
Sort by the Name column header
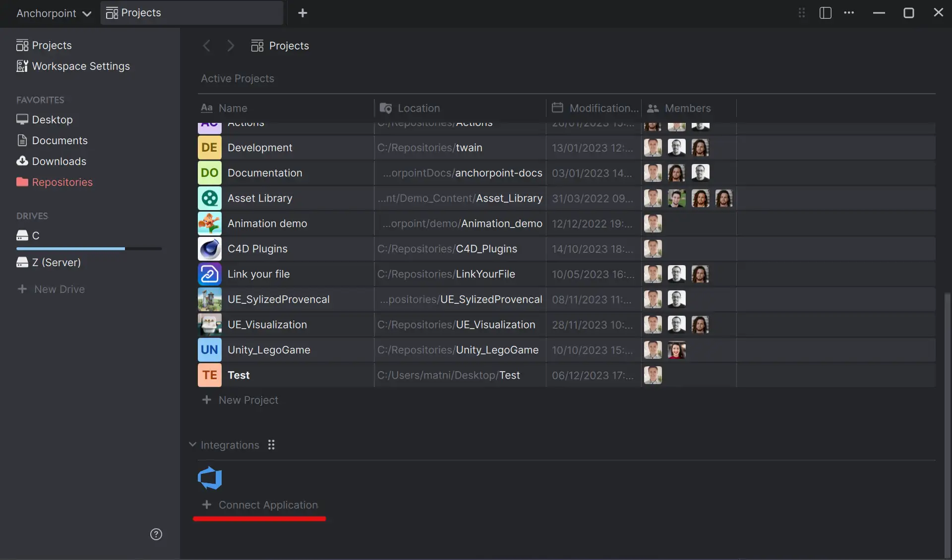coord(233,108)
